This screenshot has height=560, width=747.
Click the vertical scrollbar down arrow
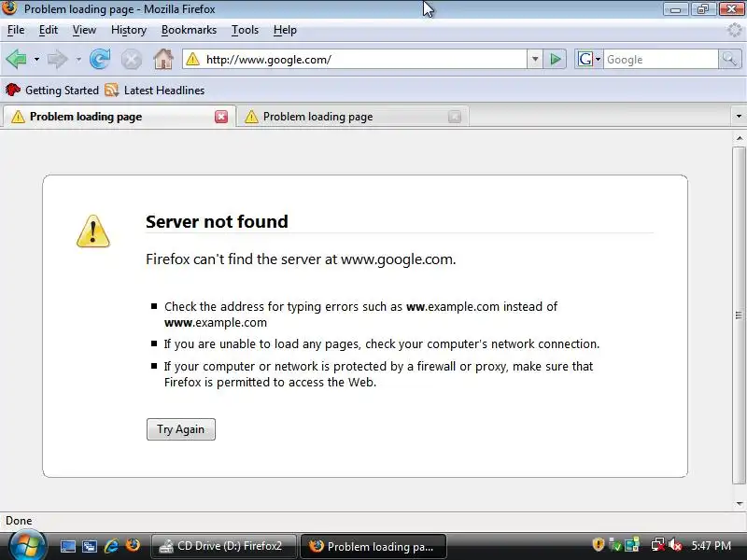click(740, 504)
